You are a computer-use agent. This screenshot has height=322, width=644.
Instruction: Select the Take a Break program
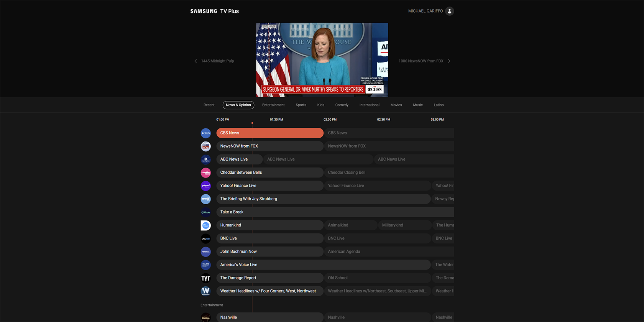335,212
